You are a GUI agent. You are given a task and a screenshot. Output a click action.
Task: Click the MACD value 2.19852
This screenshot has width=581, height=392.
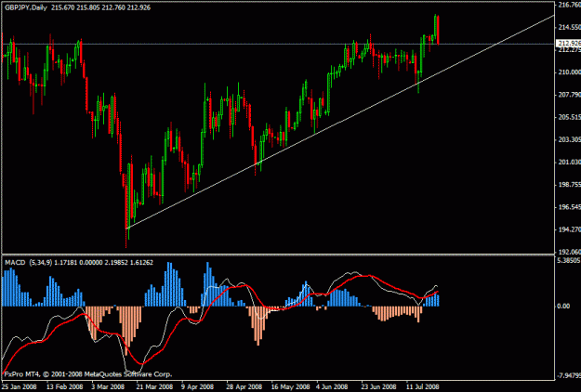click(x=115, y=263)
